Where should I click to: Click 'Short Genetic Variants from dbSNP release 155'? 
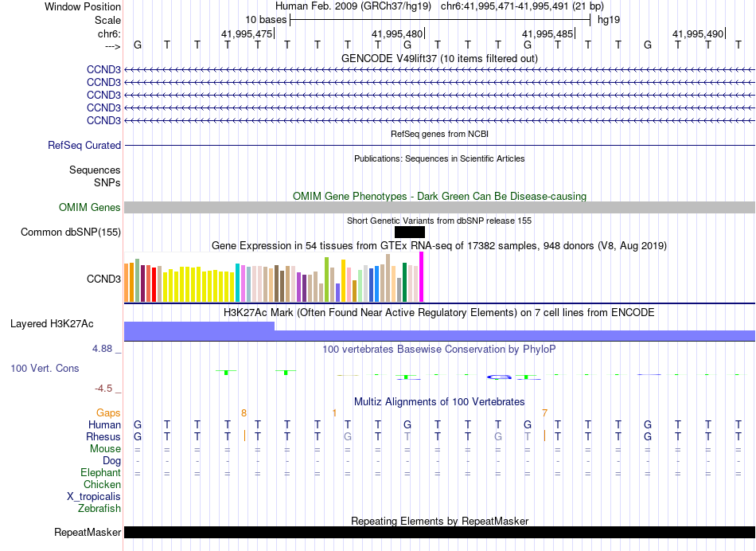coord(439,221)
